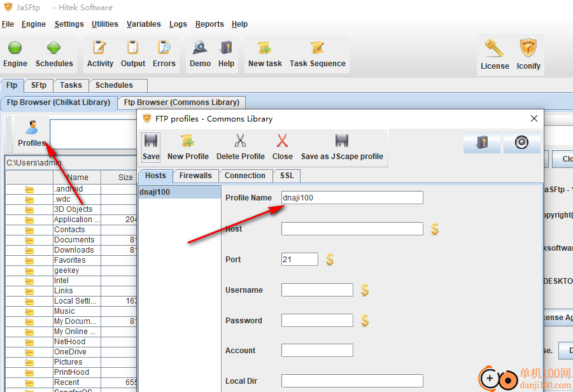573x392 pixels.
Task: Select Ftp Browser (Commons Library) tab
Action: click(x=181, y=102)
